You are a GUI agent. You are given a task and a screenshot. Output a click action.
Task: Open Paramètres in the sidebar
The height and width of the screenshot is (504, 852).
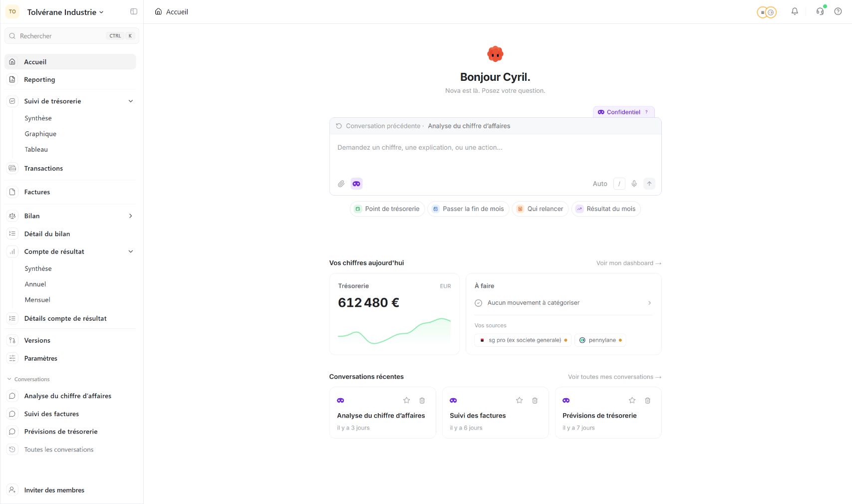(70, 358)
